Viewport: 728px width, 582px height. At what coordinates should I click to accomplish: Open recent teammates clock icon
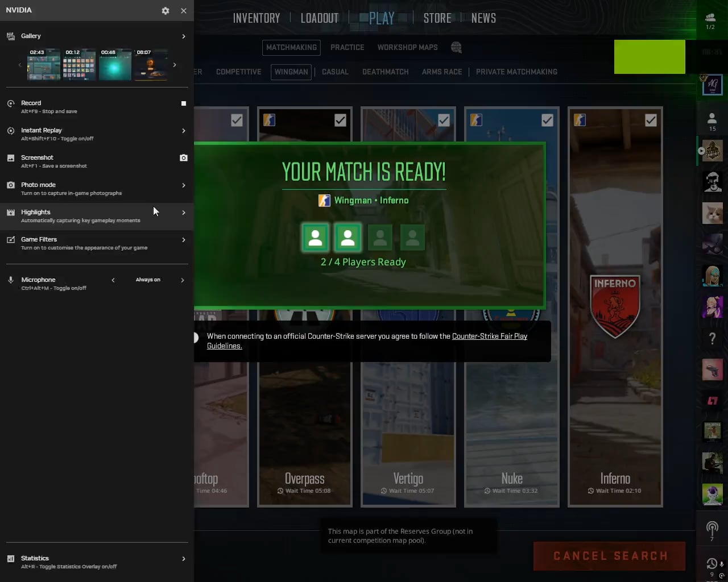click(x=712, y=565)
